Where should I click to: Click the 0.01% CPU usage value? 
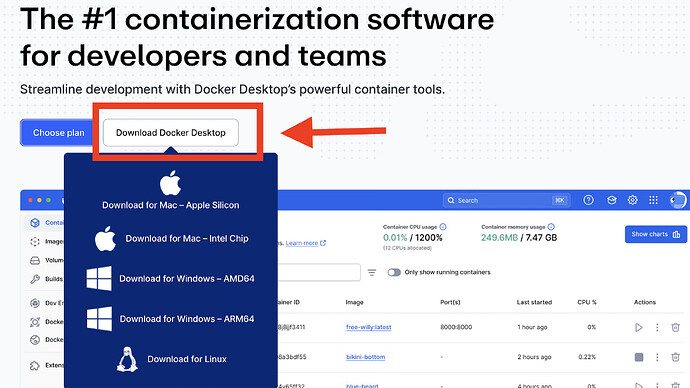coord(395,238)
